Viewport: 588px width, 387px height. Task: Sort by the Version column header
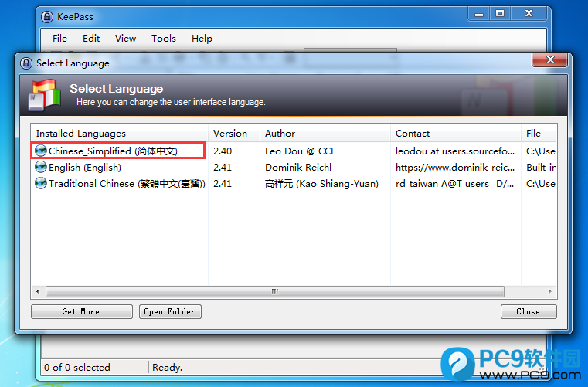point(234,133)
